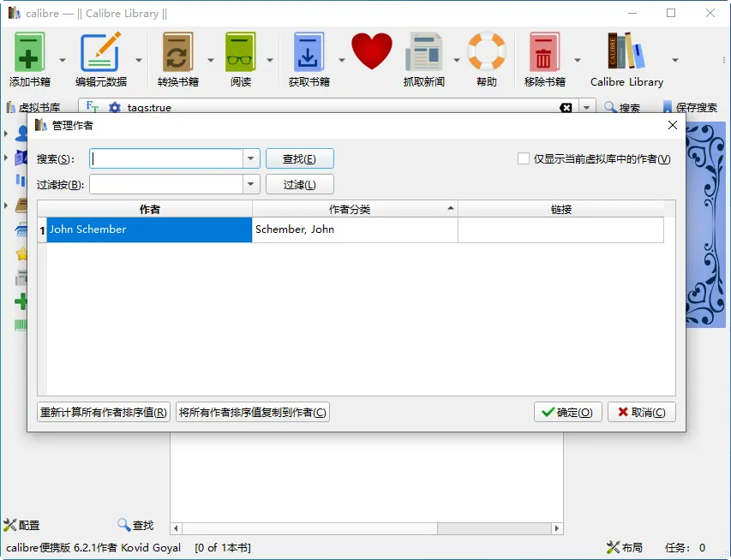This screenshot has width=731, height=560.
Task: Click the Find (查找) magnifier at the bottom
Action: (x=135, y=525)
